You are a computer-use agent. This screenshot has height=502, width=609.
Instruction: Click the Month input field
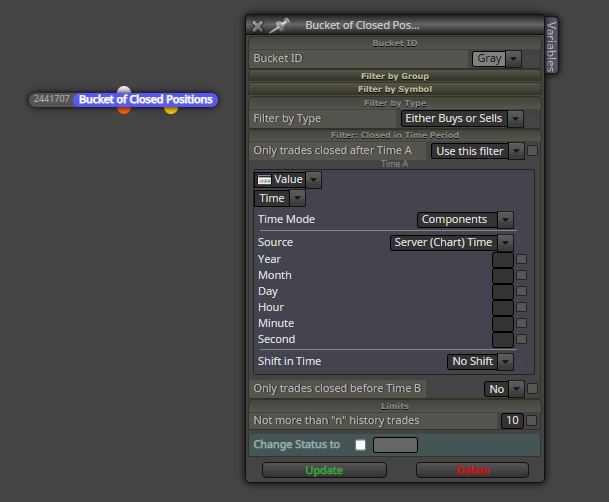point(503,276)
